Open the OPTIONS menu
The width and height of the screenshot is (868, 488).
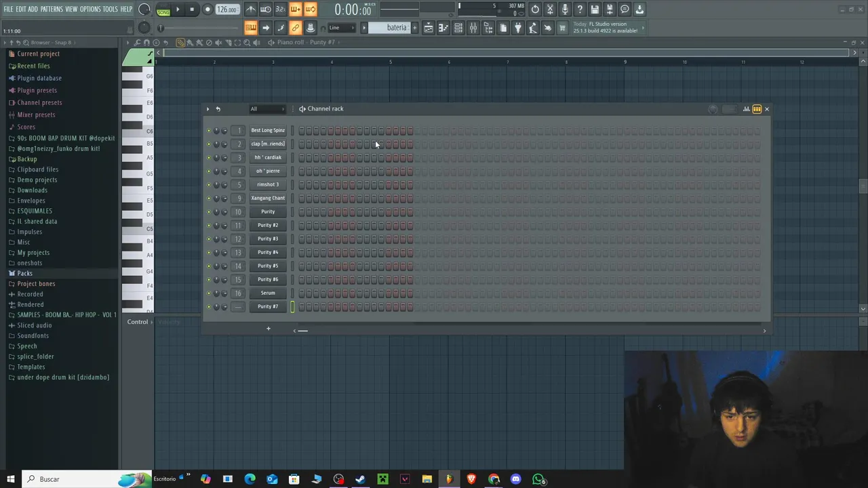pyautogui.click(x=90, y=9)
